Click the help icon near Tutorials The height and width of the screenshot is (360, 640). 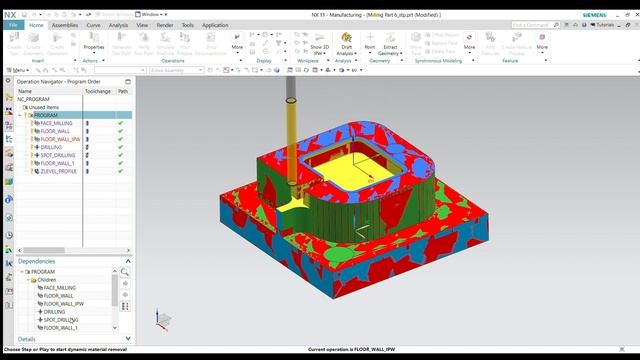[584, 25]
